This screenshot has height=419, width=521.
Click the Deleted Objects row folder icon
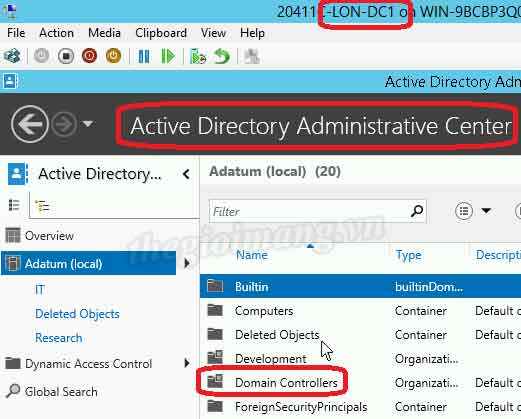[215, 334]
